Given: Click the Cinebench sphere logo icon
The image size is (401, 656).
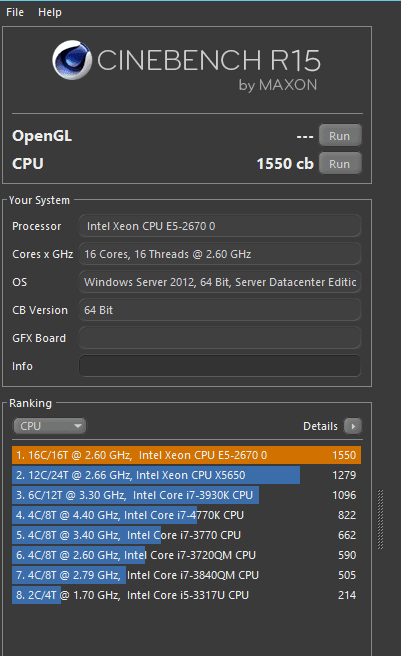Looking at the screenshot, I should click(72, 60).
